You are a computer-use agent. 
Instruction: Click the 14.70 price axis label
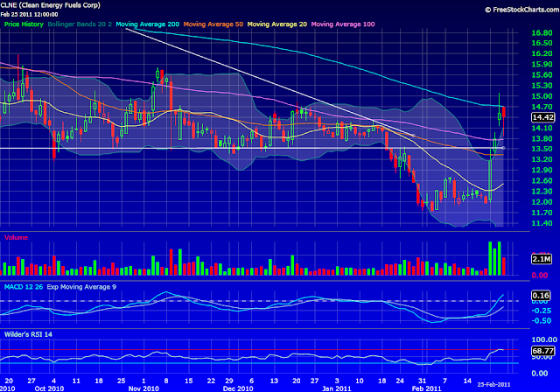pyautogui.click(x=542, y=107)
